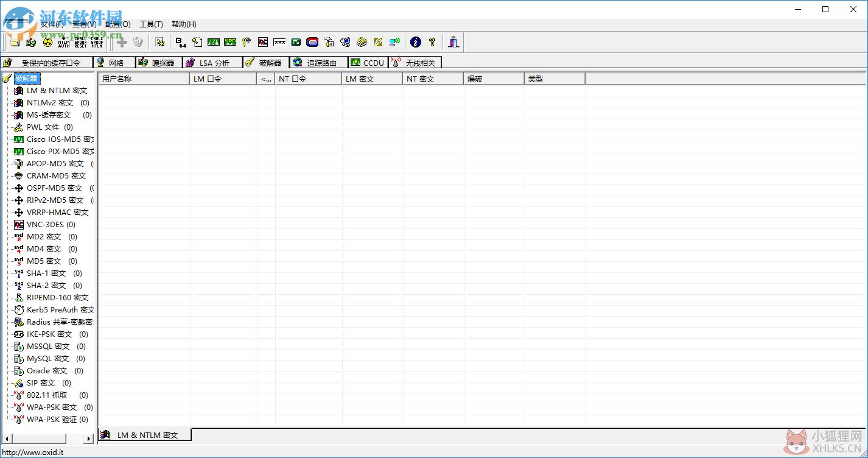This screenshot has height=458, width=868.
Task: Select the 破解器 root tree node
Action: click(27, 79)
